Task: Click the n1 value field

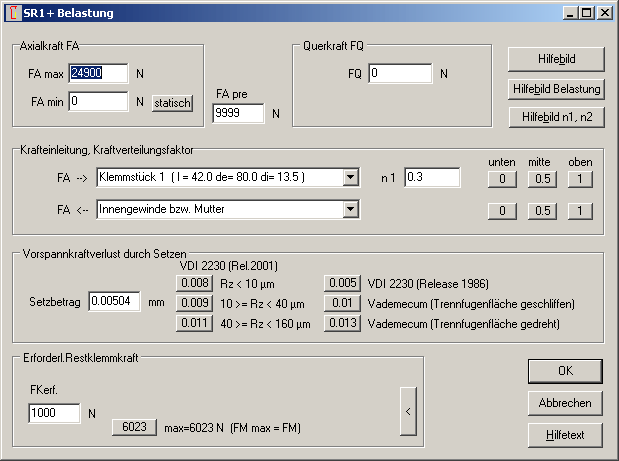Action: point(431,178)
